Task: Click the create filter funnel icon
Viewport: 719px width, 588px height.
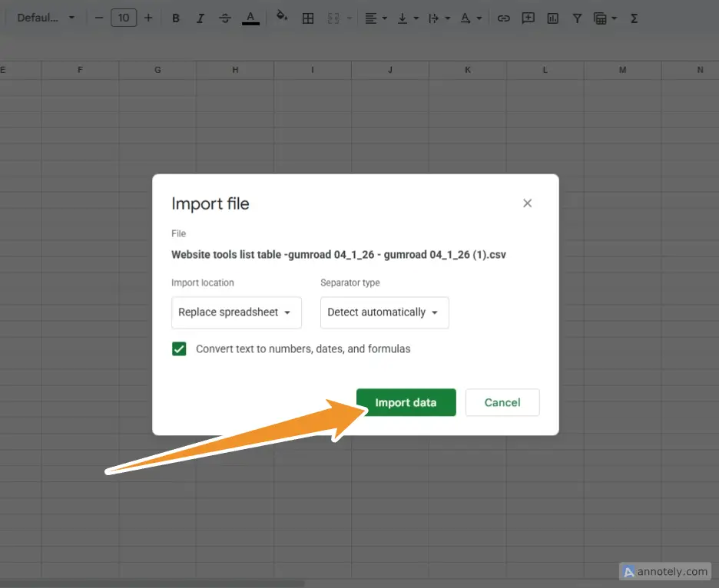Action: point(577,18)
